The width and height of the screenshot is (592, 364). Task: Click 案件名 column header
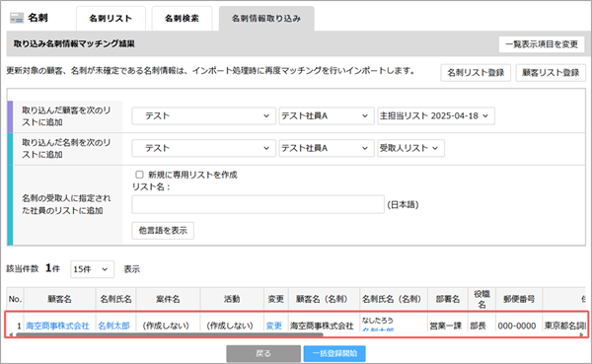pos(168,299)
